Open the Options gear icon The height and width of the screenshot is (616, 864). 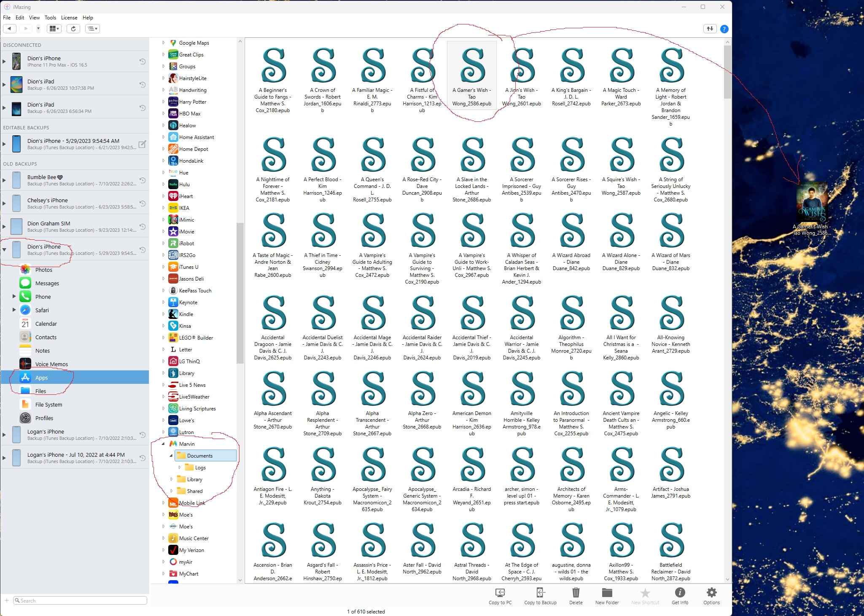(x=711, y=593)
